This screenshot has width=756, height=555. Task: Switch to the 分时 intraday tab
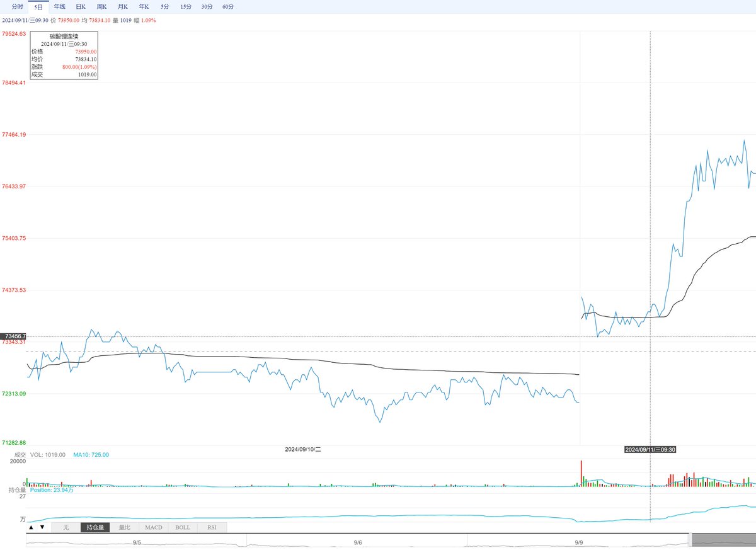(18, 6)
